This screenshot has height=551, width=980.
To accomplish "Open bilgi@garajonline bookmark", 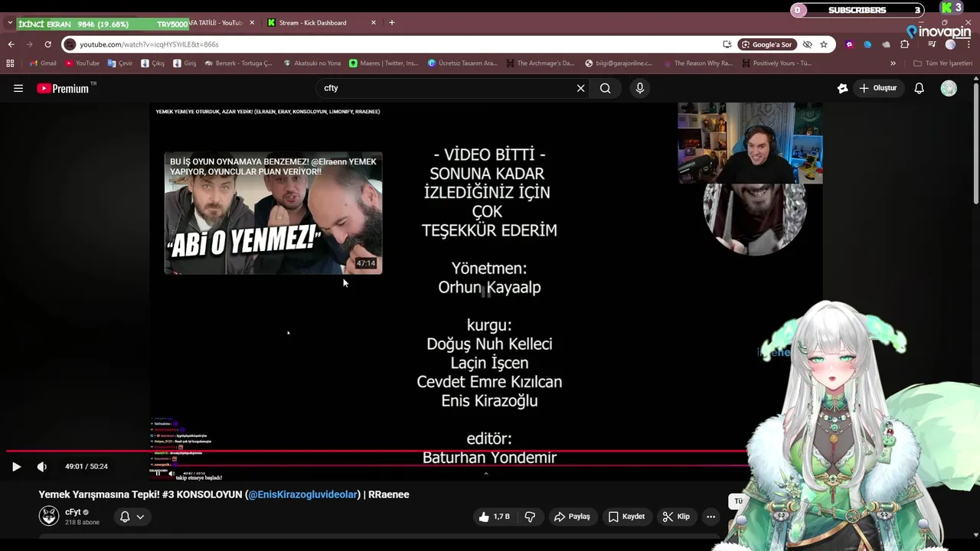I will coord(619,64).
